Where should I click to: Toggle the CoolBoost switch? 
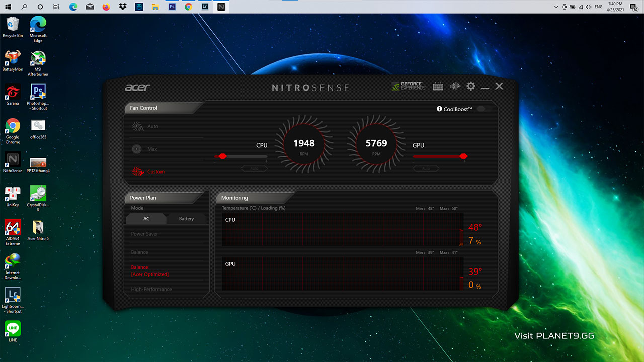pyautogui.click(x=485, y=109)
